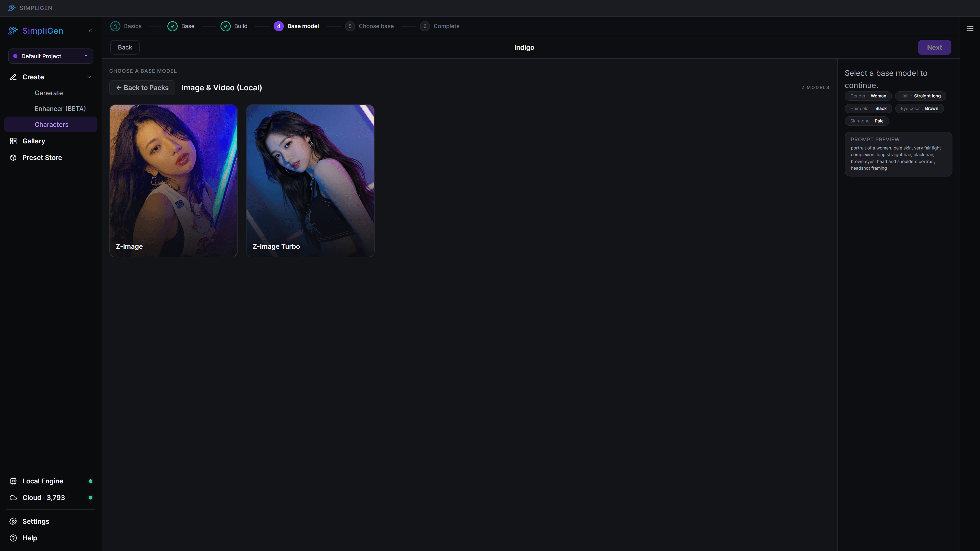Viewport: 980px width, 551px height.
Task: Open the panel list icon at top right
Action: pyautogui.click(x=970, y=29)
